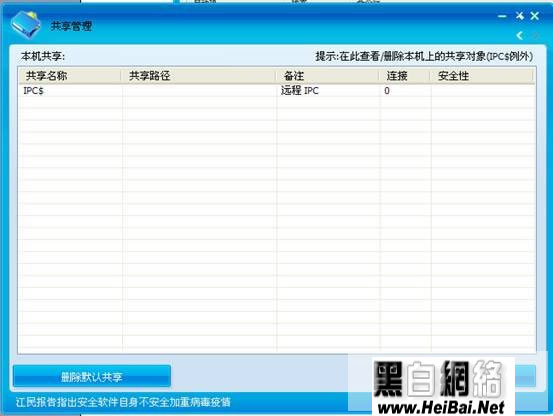Go back using the left arrow
Image resolution: width=553 pixels, height=416 pixels.
click(519, 35)
